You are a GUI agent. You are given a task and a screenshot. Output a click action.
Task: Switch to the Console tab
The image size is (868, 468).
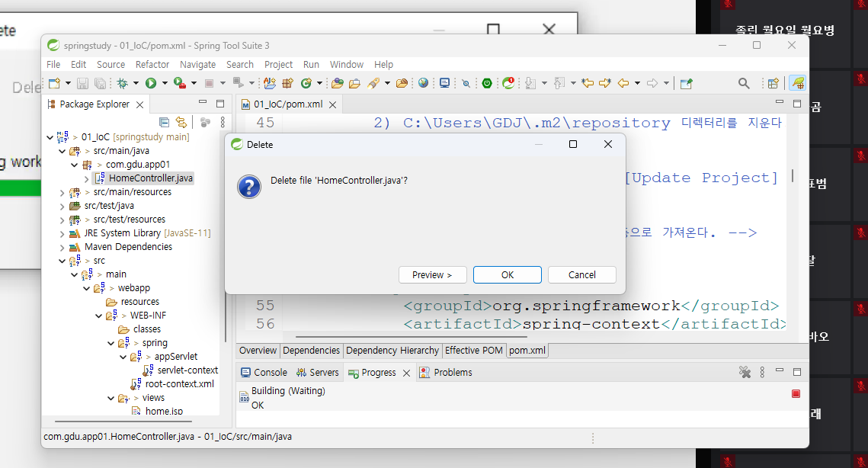click(264, 373)
